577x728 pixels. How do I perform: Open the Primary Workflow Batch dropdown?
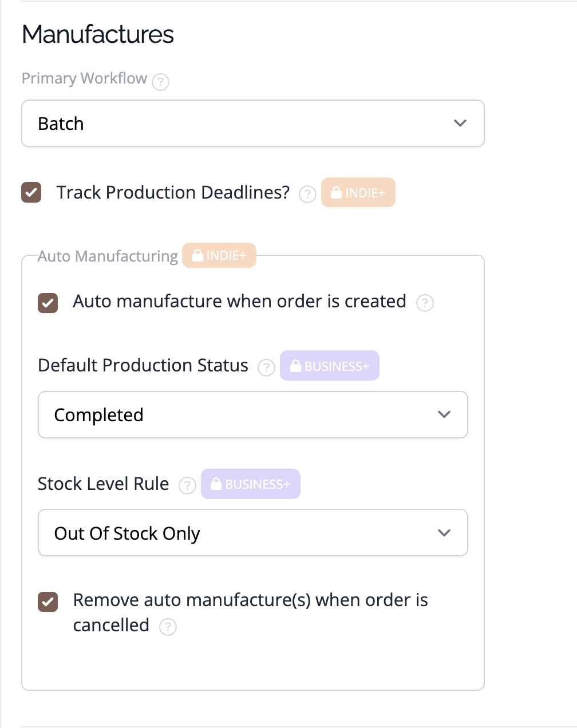(x=253, y=124)
